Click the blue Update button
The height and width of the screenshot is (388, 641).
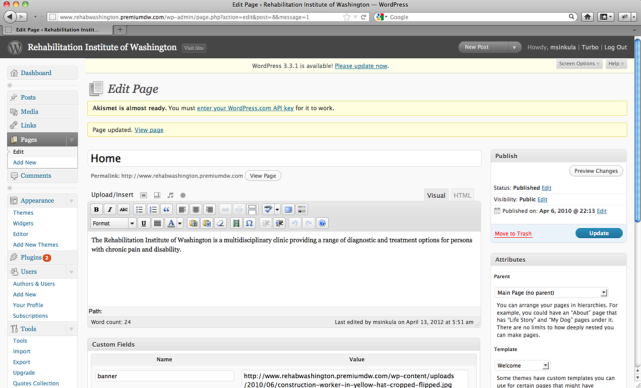(x=599, y=233)
